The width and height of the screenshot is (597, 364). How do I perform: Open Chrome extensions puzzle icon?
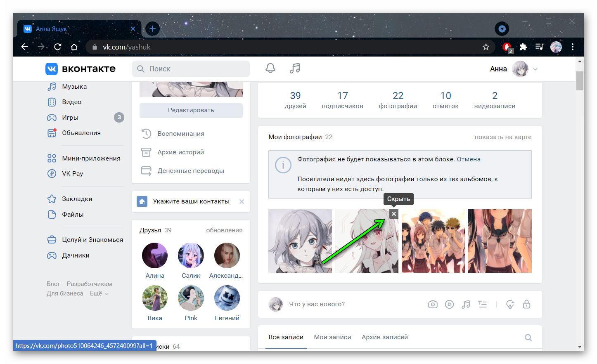point(523,47)
